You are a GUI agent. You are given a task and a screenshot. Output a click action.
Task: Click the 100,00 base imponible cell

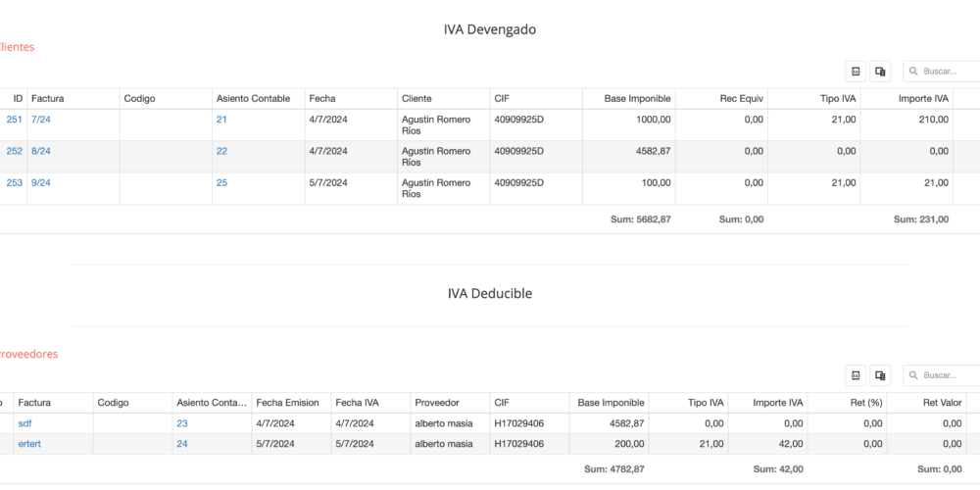pos(629,189)
